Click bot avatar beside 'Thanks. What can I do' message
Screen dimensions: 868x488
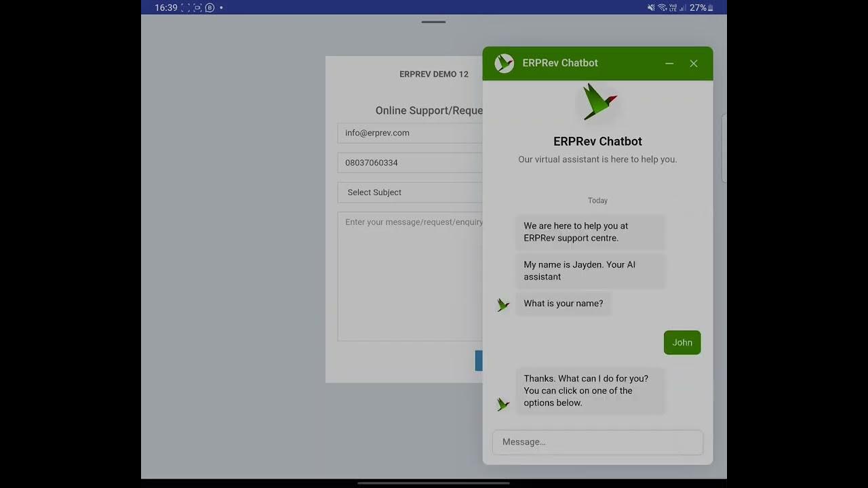(x=503, y=405)
